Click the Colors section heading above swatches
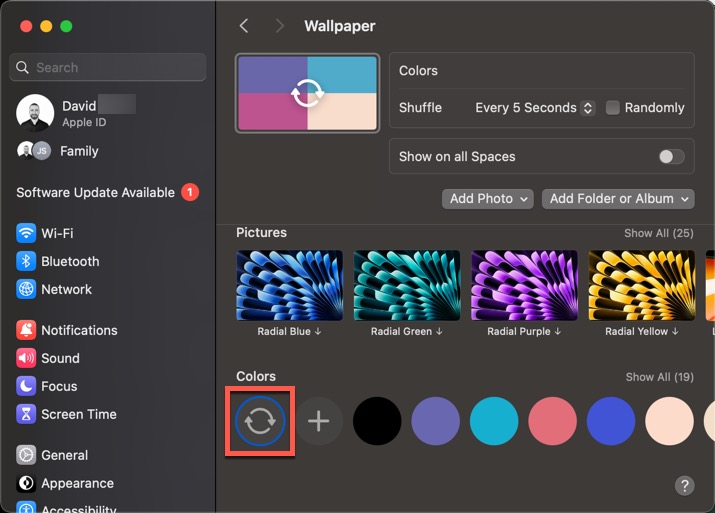This screenshot has height=513, width=715. coord(256,376)
